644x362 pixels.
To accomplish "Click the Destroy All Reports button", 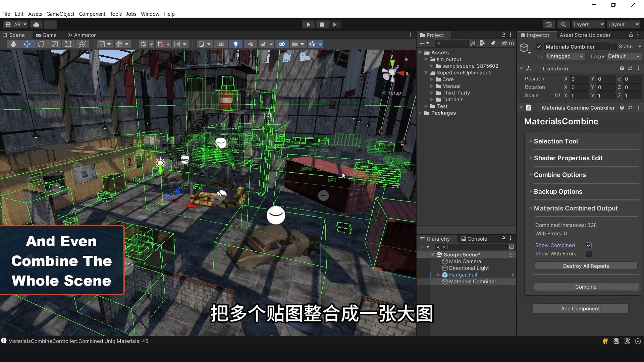I will tap(586, 266).
